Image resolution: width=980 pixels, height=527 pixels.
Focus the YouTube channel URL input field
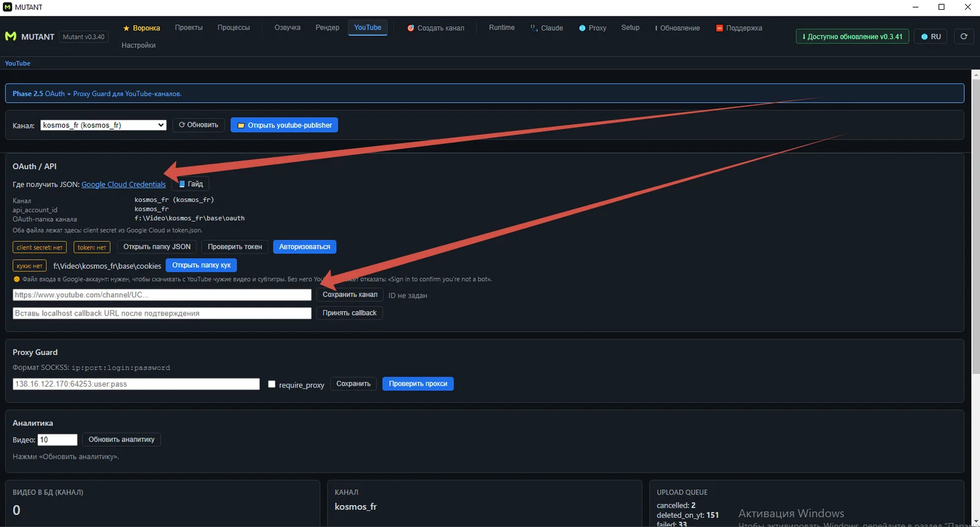click(x=162, y=295)
